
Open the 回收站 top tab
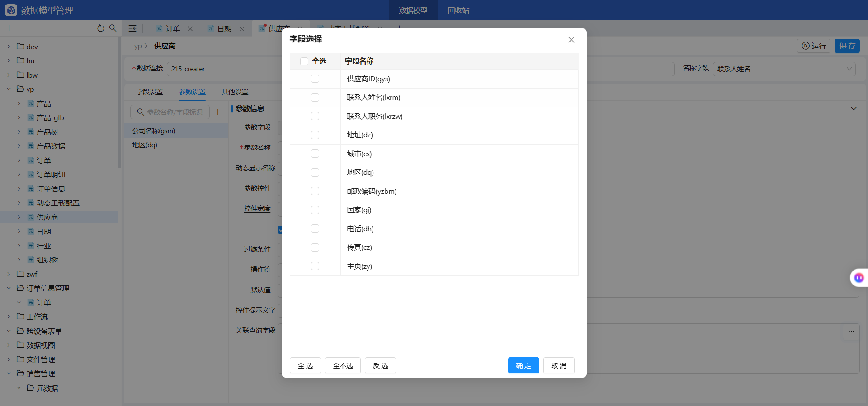tap(458, 10)
